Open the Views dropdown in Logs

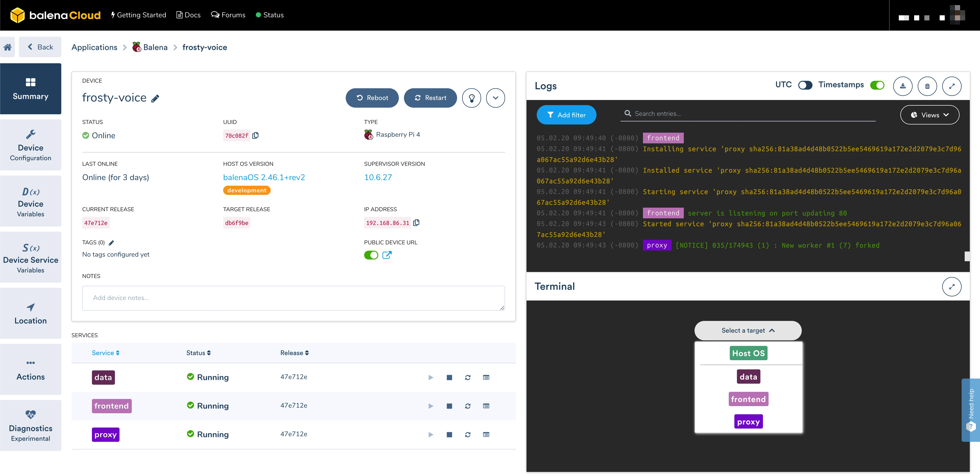pyautogui.click(x=929, y=115)
